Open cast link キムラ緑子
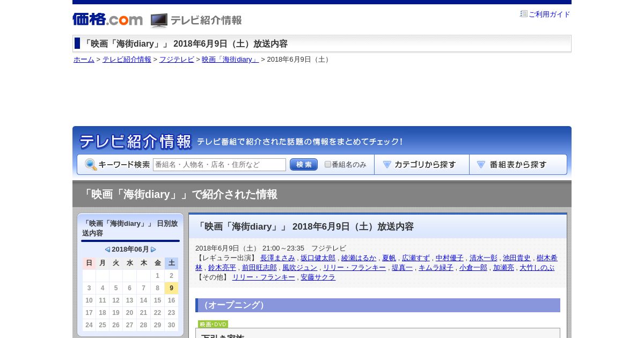Viewport: 644px width, 338px height. pos(436,268)
